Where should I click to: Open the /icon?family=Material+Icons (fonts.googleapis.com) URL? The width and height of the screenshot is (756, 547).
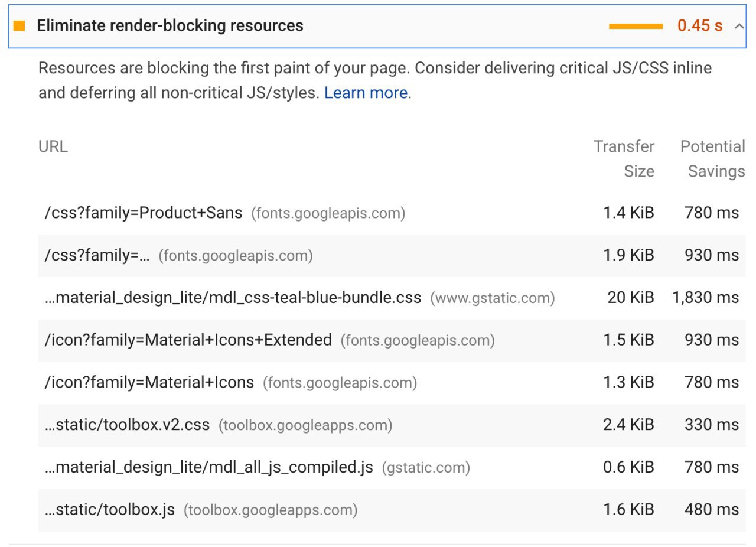click(149, 383)
